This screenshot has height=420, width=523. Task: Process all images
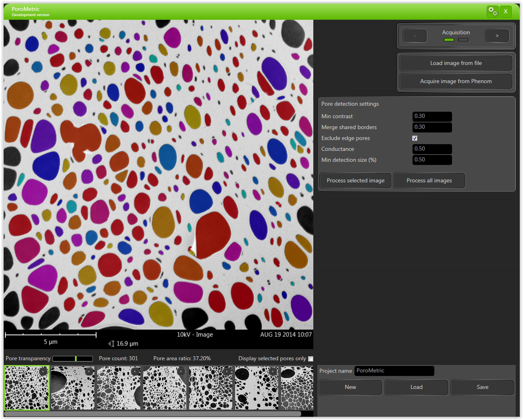(x=429, y=180)
